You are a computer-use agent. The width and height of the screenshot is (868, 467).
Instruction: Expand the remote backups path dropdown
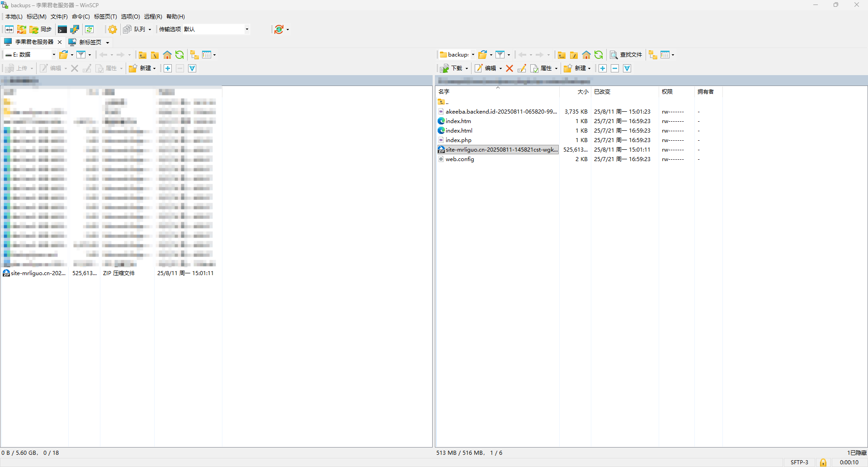(473, 55)
